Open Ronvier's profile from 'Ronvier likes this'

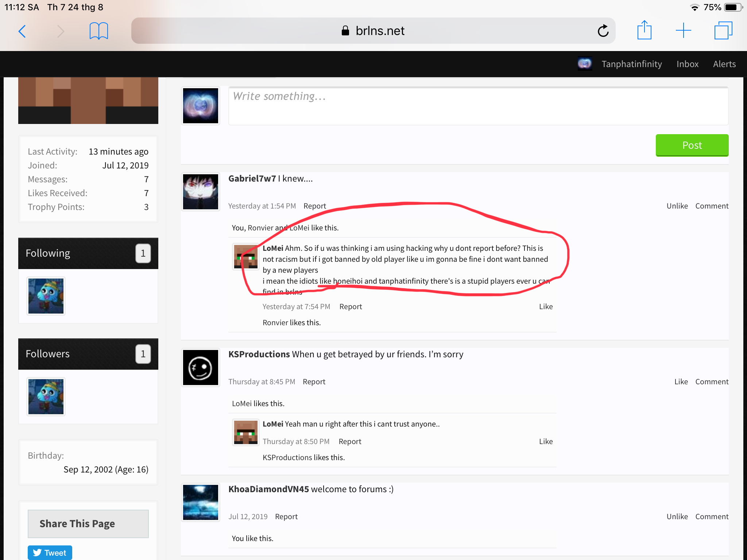pyautogui.click(x=275, y=323)
